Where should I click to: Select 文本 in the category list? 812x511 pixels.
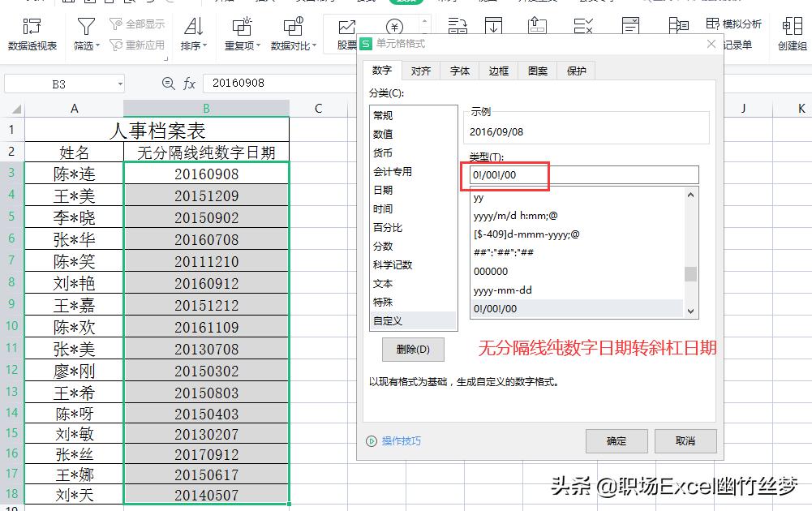383,284
